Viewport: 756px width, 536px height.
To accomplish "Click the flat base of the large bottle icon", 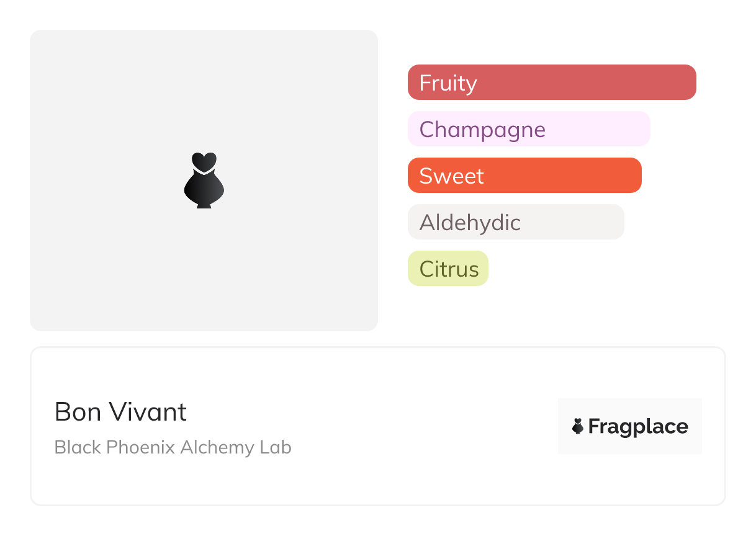I will 204,205.
